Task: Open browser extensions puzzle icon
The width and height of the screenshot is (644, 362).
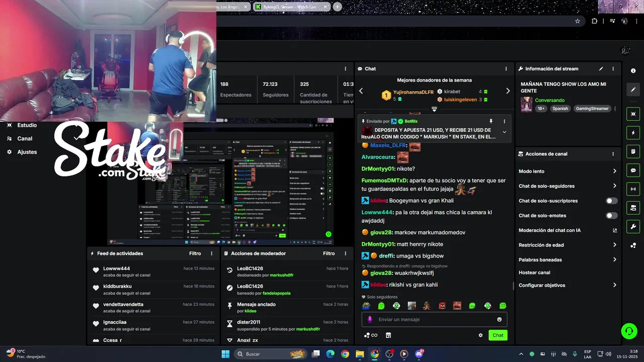Action: [x=595, y=21]
